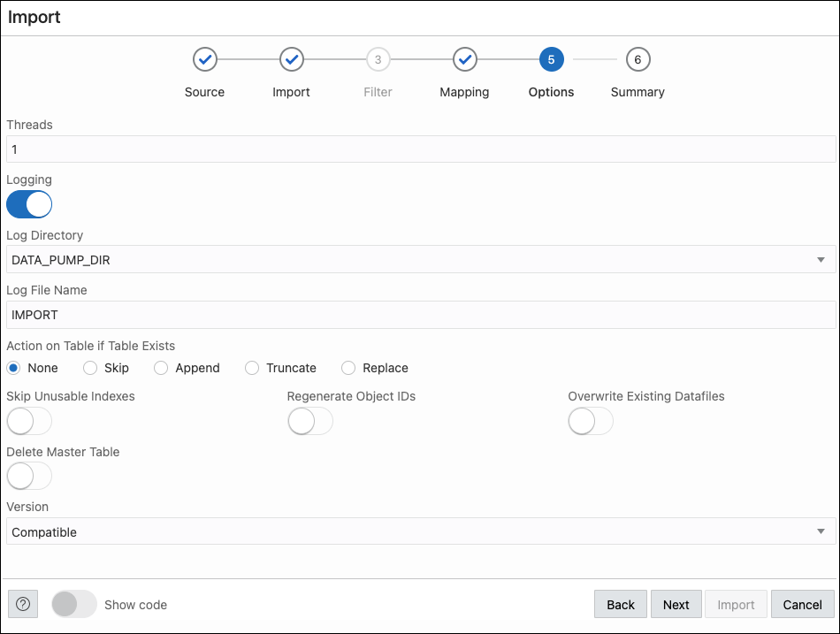Click the help question mark icon
This screenshot has height=634, width=840.
point(23,605)
